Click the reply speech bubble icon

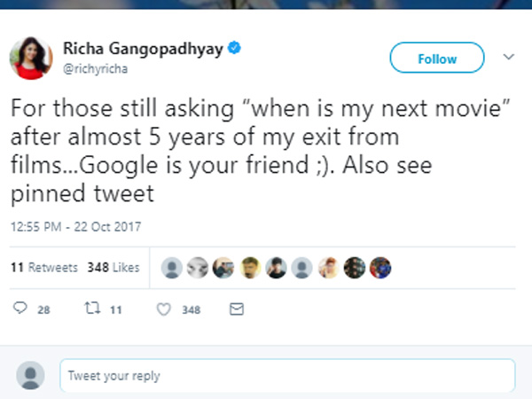[20, 309]
